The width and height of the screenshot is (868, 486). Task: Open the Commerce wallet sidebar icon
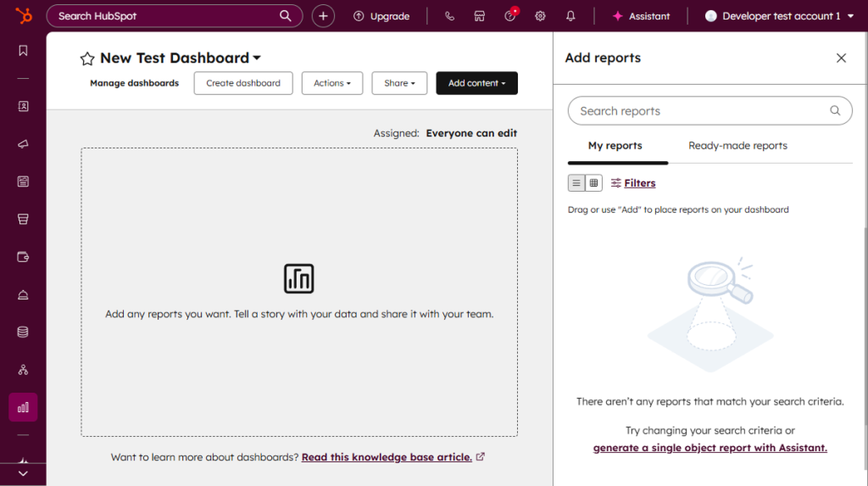pos(23,257)
